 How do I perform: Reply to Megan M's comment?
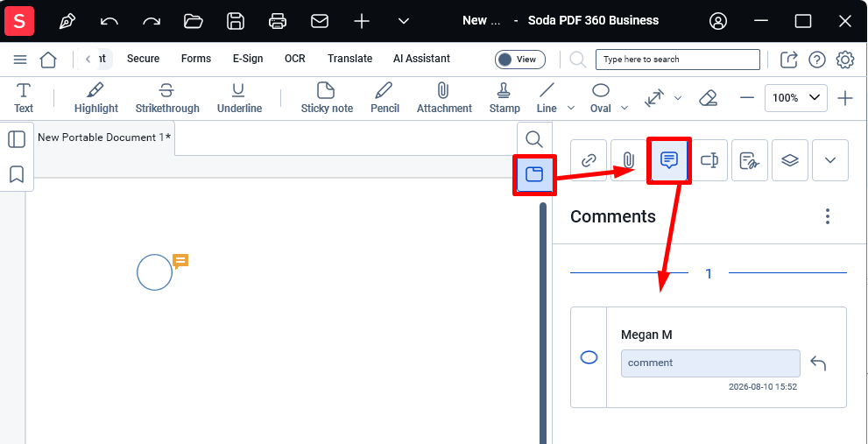(x=818, y=363)
